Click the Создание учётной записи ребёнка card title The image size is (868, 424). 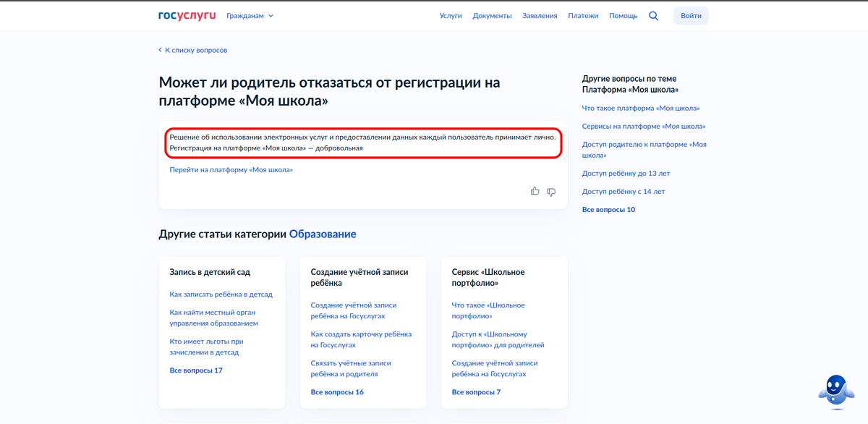tap(359, 277)
